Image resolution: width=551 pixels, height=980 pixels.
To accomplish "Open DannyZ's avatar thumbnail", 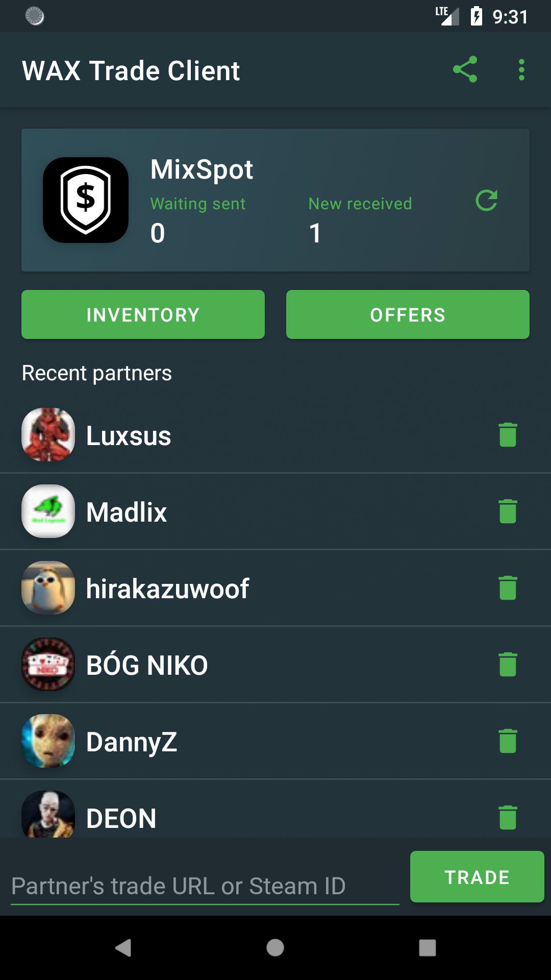I will point(48,741).
